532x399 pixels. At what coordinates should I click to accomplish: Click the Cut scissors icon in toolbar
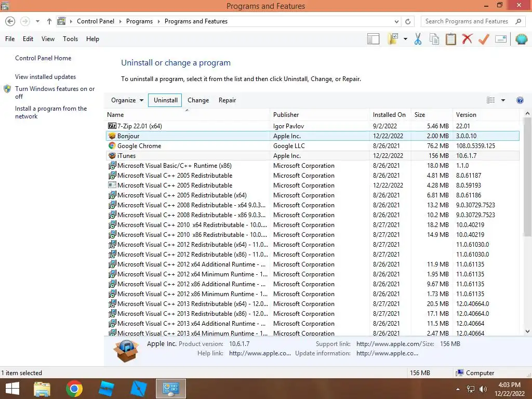point(418,39)
